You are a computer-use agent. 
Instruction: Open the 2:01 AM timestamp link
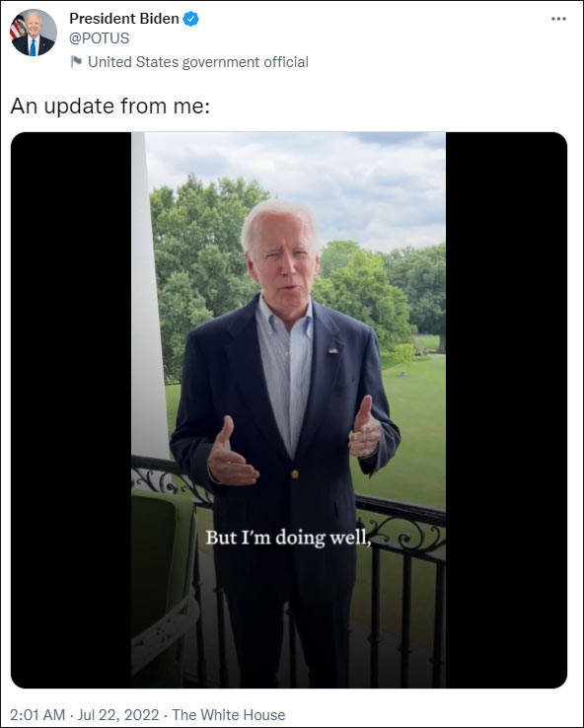click(x=37, y=715)
